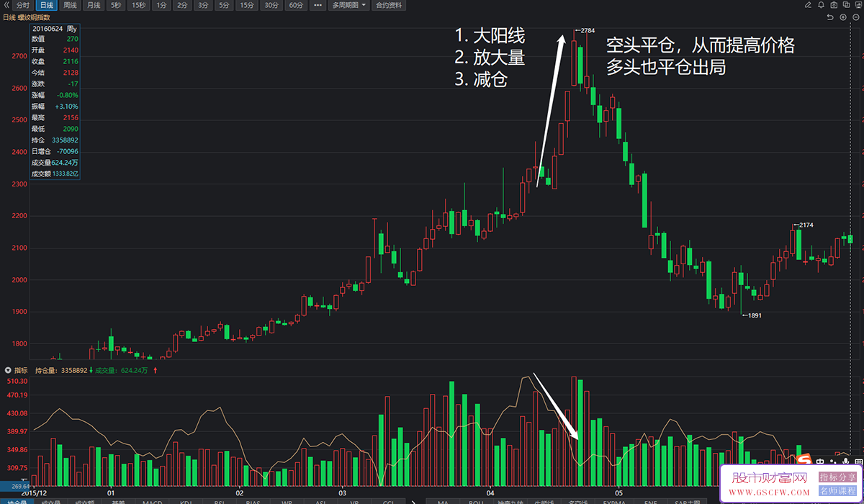The image size is (864, 504).
Task: Open the 多周期图 dropdown
Action: (349, 5)
